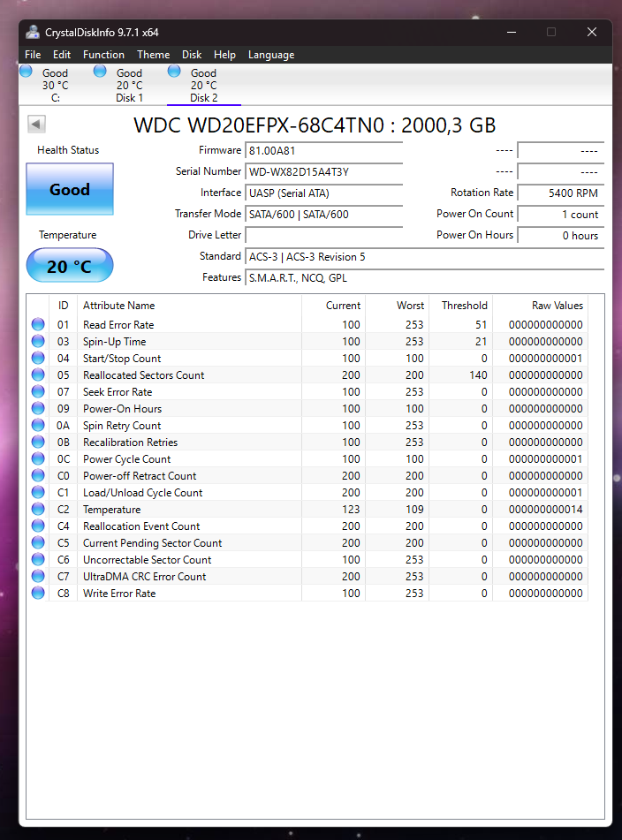Click the Raw Values column header
622x840 pixels.
[540, 306]
